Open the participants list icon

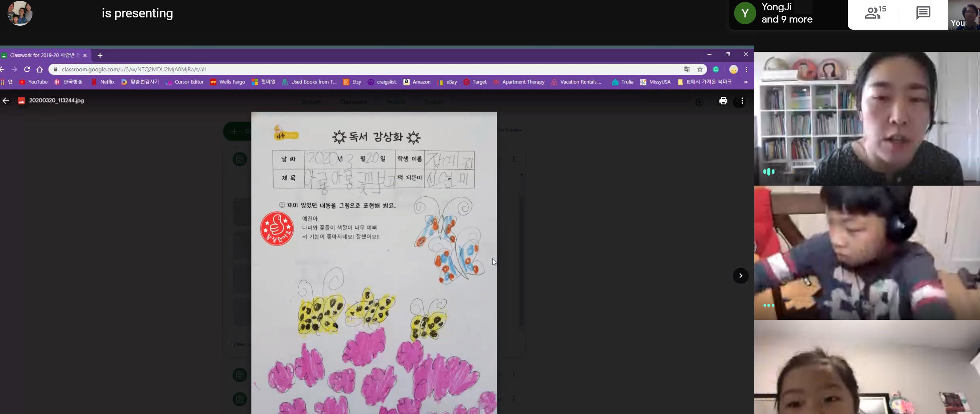[875, 13]
